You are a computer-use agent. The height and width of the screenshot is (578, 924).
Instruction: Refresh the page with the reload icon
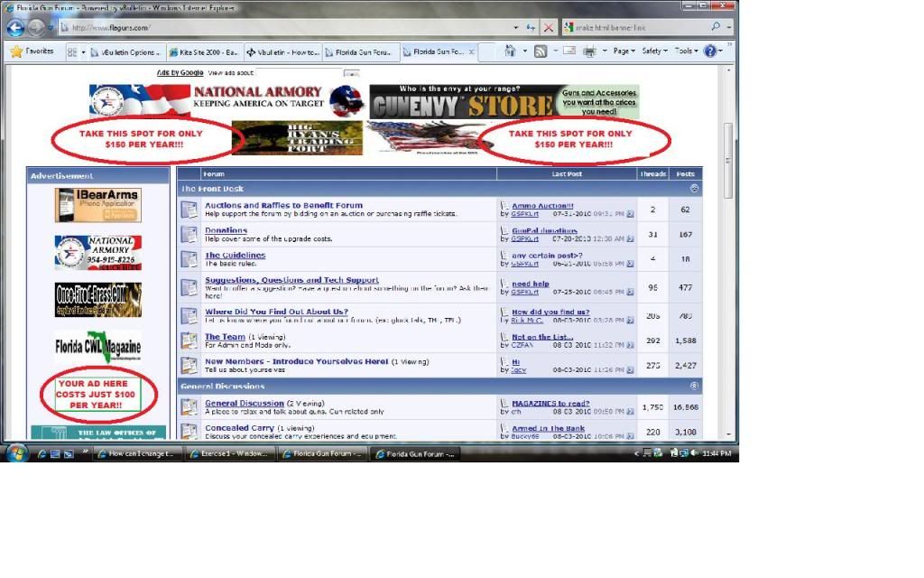531,27
